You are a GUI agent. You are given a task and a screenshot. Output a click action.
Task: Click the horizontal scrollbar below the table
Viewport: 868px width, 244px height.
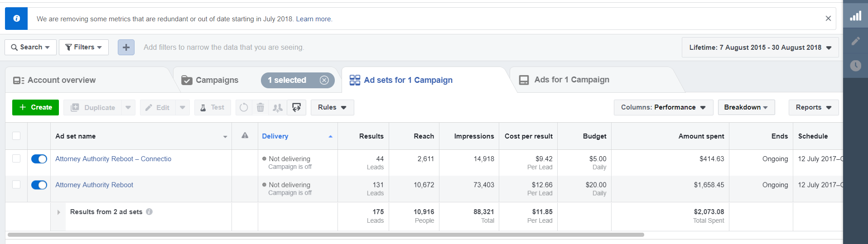pos(325,235)
